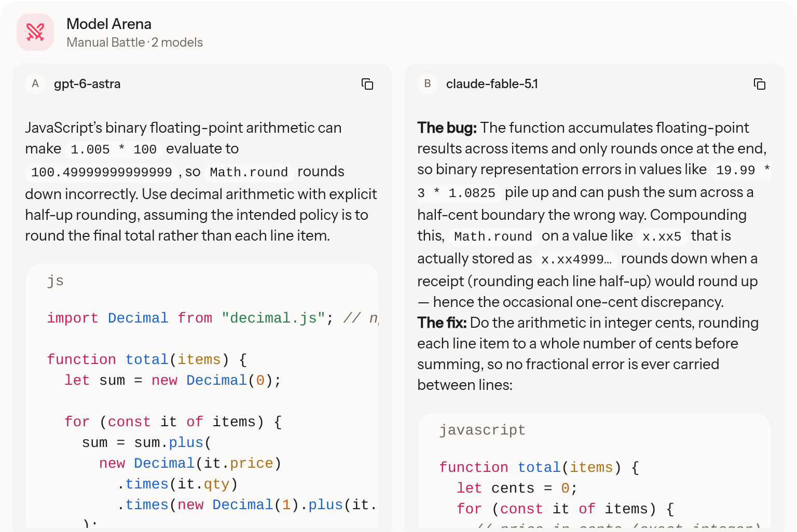Copy the gpt-6-astra response
This screenshot has width=797, height=532.
pos(367,84)
